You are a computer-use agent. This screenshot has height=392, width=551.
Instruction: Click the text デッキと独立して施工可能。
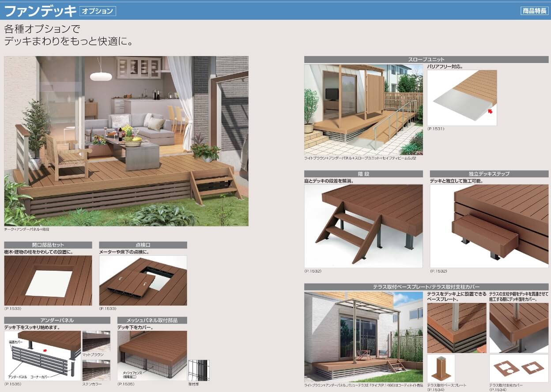[457, 181]
